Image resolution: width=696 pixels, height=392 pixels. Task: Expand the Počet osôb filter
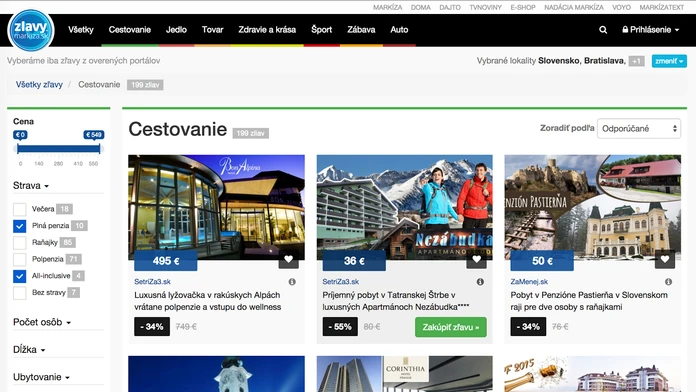click(42, 322)
